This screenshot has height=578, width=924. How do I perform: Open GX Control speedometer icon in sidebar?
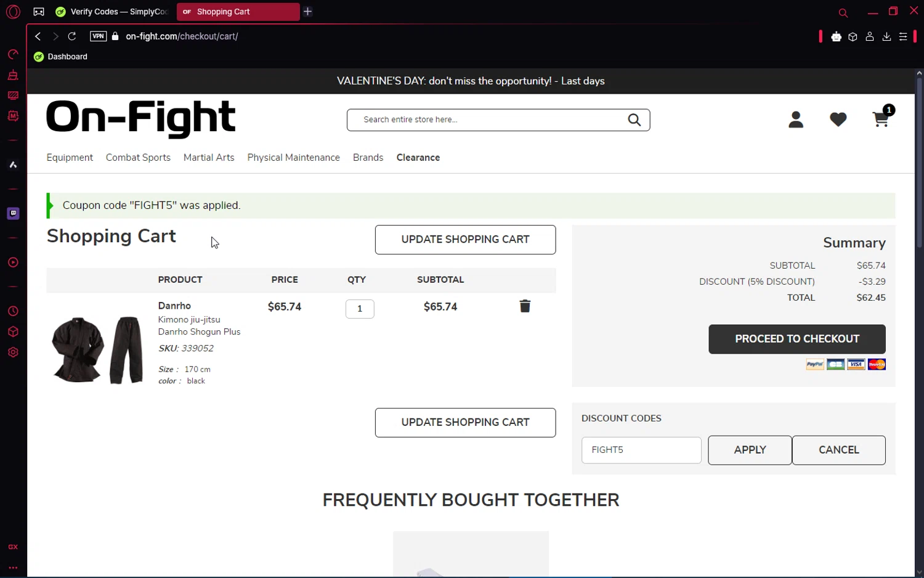13,55
